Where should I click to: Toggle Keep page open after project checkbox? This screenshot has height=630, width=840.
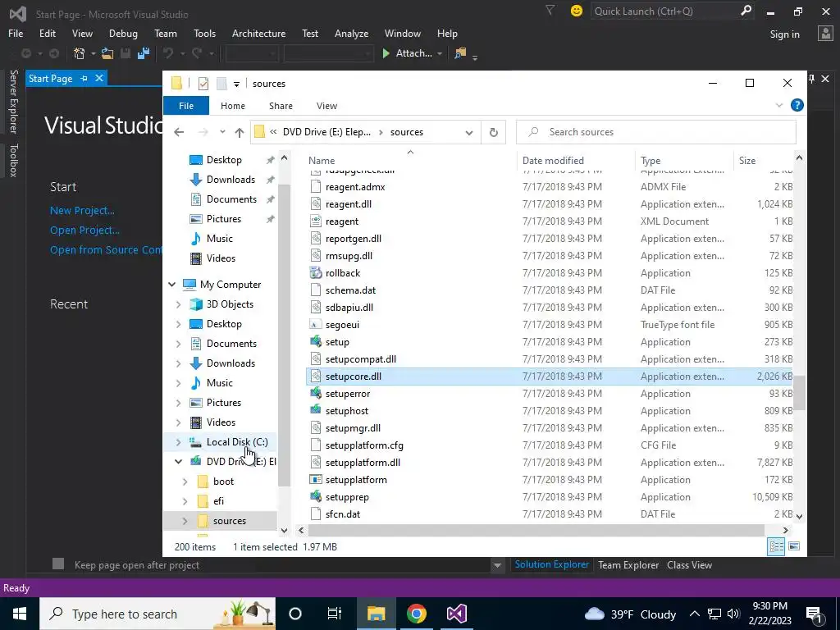pyautogui.click(x=58, y=564)
